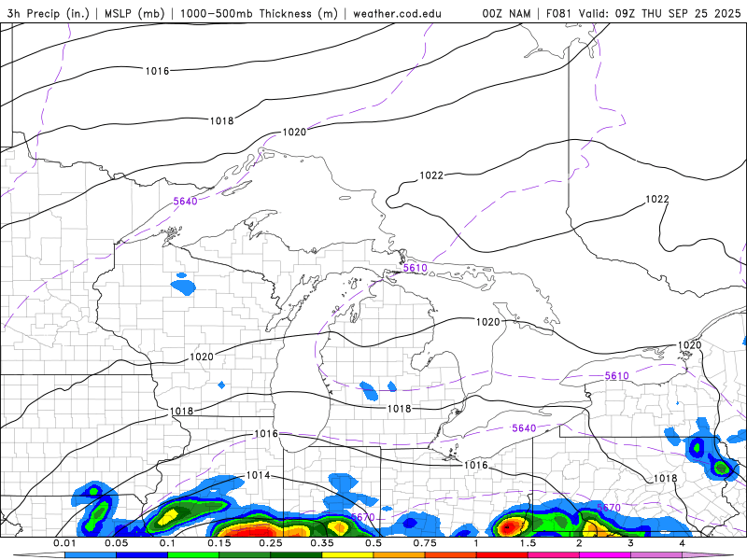Click the '0.15' legend value
747x560 pixels.
pos(219,543)
